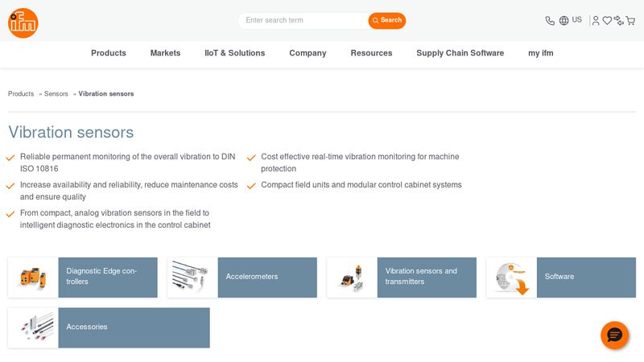Screen dimensions: 644x362
Task: Click the Diagnostic Edge controllers product image
Action: click(33, 278)
